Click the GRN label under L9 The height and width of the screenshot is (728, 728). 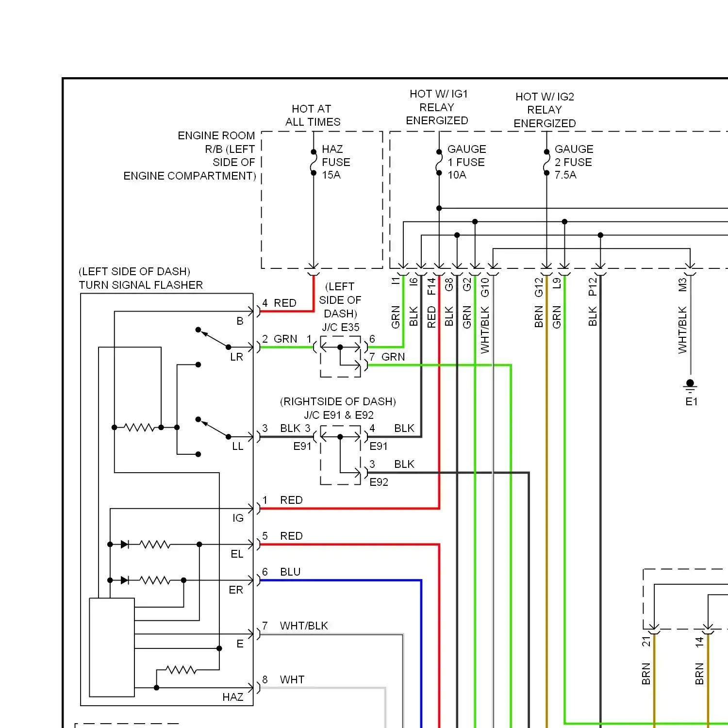pos(557,316)
